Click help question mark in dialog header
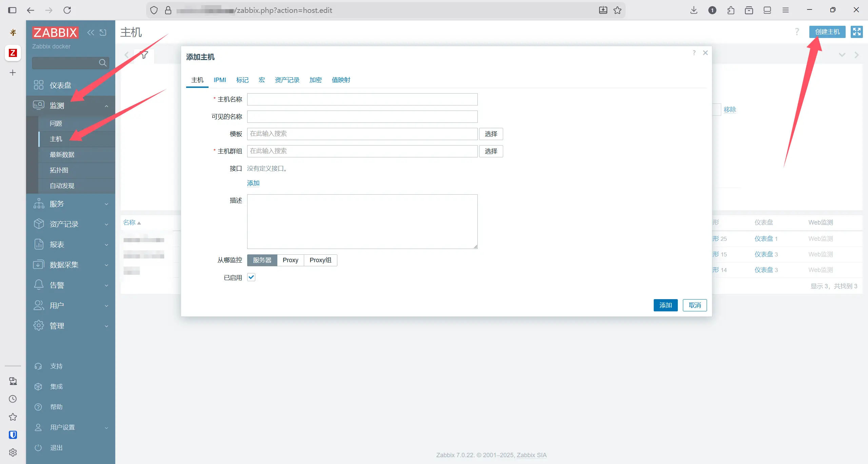This screenshot has width=868, height=464. 694,53
